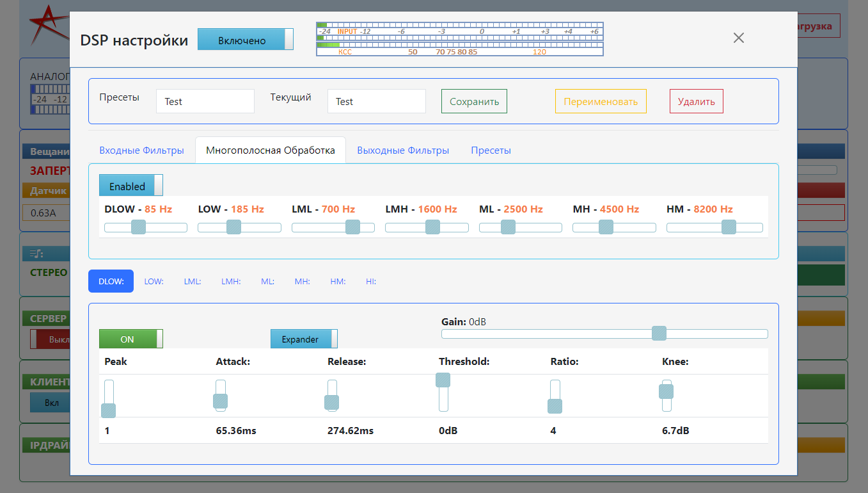This screenshot has width=868, height=493.
Task: Click the Текущий preset name field
Action: (x=376, y=101)
